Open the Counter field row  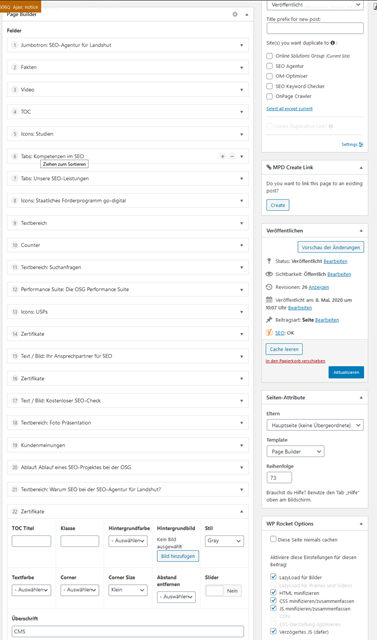(128, 245)
